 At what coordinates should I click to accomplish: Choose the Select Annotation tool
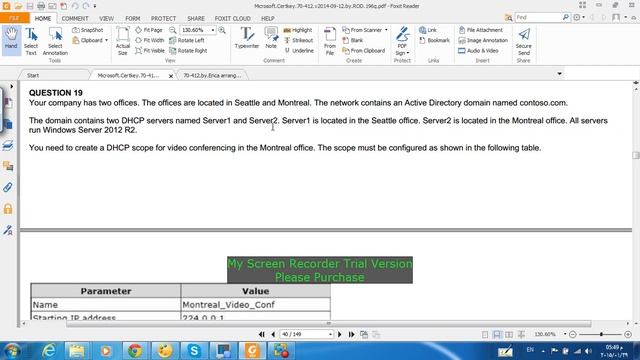55,41
